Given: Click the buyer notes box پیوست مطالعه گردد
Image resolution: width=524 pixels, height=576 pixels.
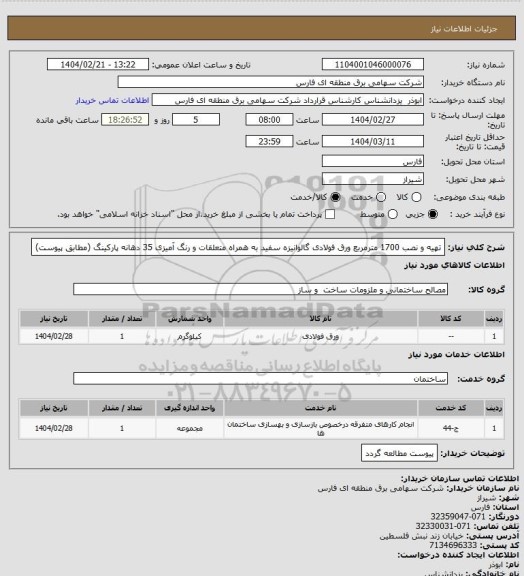Looking at the screenshot, I should [x=399, y=454].
